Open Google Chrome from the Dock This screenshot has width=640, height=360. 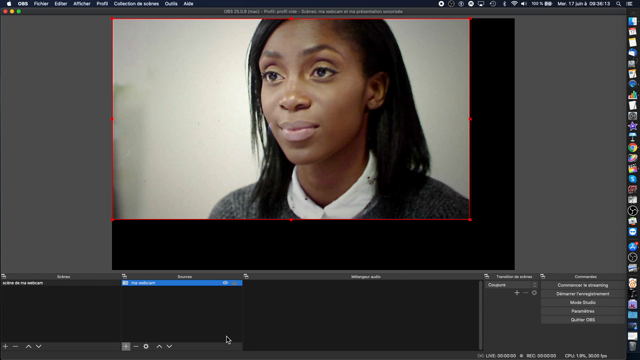click(632, 147)
